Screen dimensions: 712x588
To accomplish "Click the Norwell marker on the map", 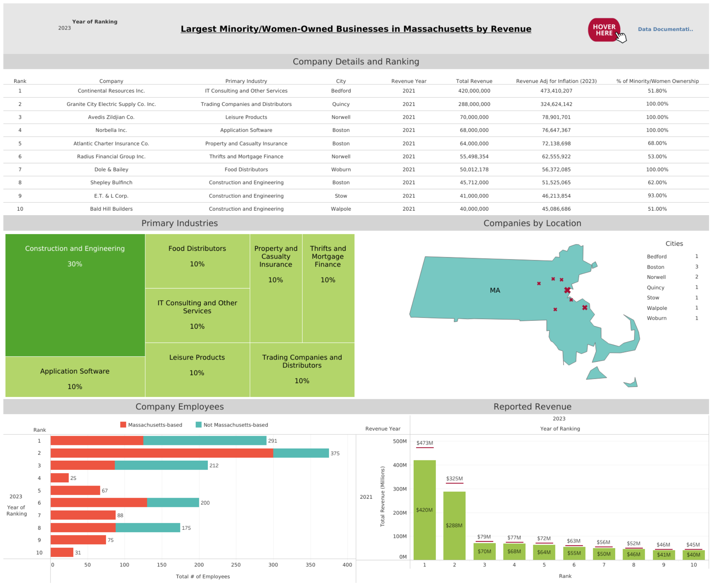I will point(585,307).
